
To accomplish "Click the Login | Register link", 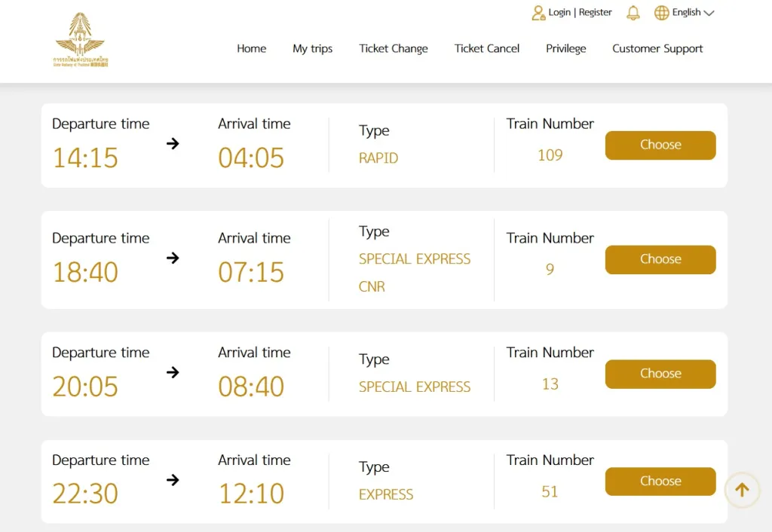I will coord(580,12).
